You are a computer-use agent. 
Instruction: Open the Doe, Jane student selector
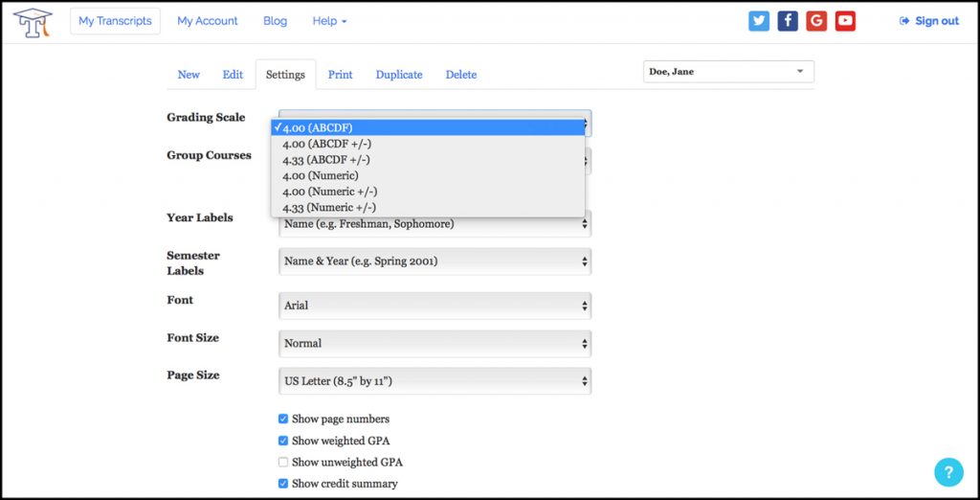click(x=728, y=71)
